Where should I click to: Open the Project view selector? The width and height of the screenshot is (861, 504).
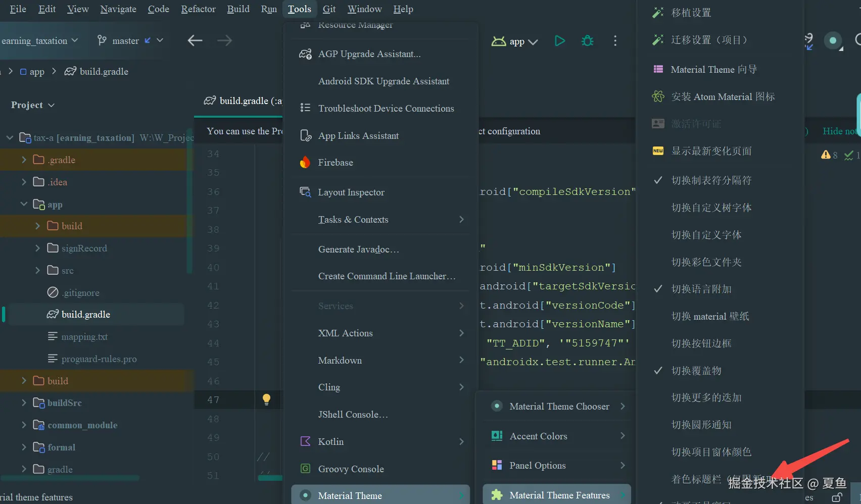[32, 105]
